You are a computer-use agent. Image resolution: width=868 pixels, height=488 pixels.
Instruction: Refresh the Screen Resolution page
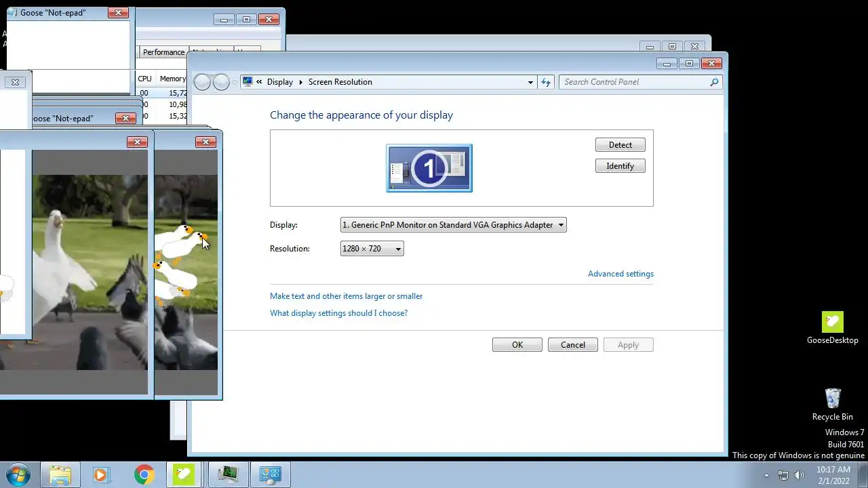click(x=546, y=82)
